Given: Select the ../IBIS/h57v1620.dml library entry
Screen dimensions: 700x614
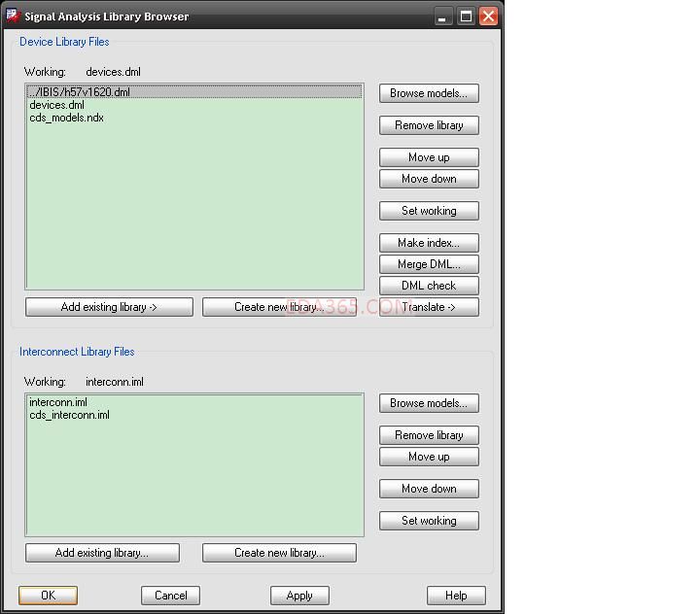Looking at the screenshot, I should coord(194,92).
